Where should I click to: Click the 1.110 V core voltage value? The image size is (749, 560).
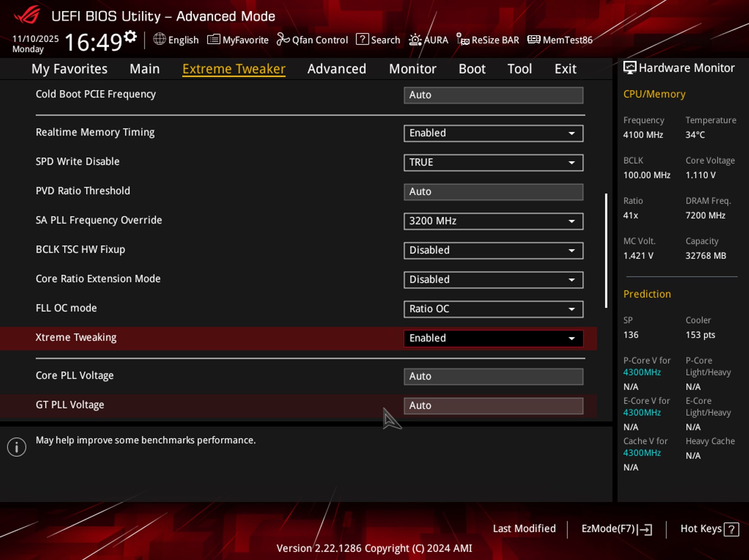click(700, 175)
